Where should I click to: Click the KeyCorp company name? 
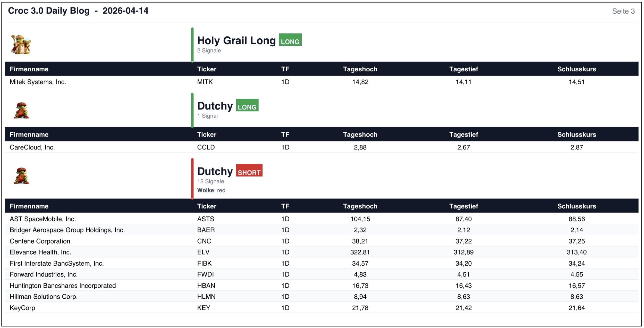tap(22, 308)
